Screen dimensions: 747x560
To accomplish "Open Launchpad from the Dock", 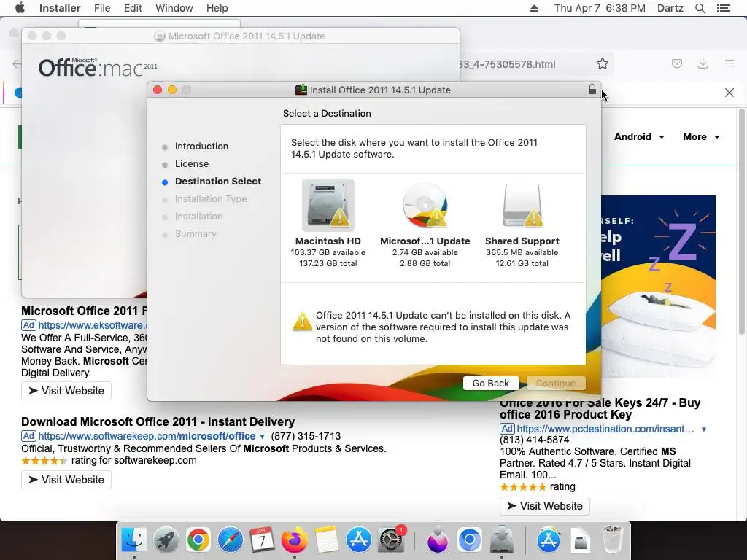I will (x=166, y=540).
